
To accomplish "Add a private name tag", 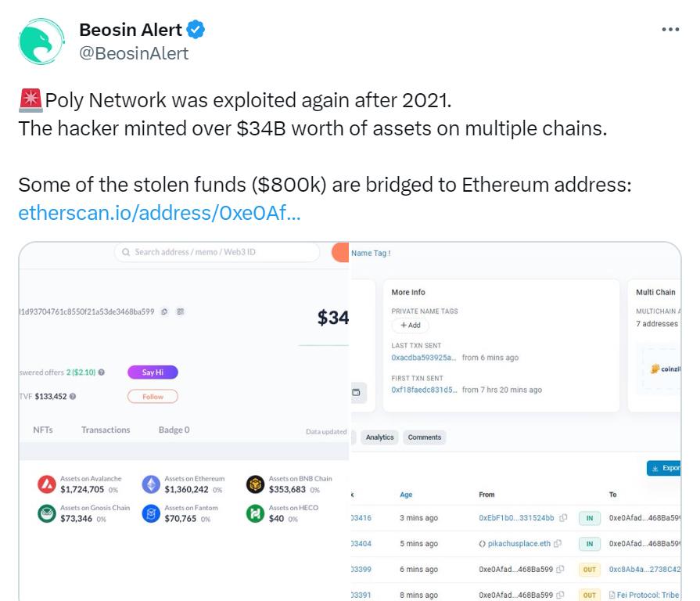I will [x=411, y=325].
